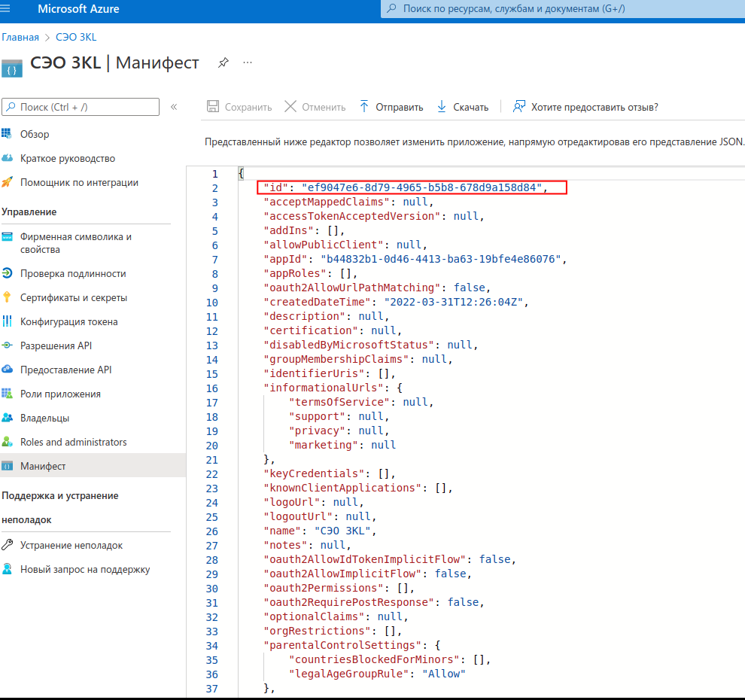Image resolution: width=745 pixels, height=700 pixels.
Task: Collapse the sidebar with double chevron
Action: (x=174, y=107)
